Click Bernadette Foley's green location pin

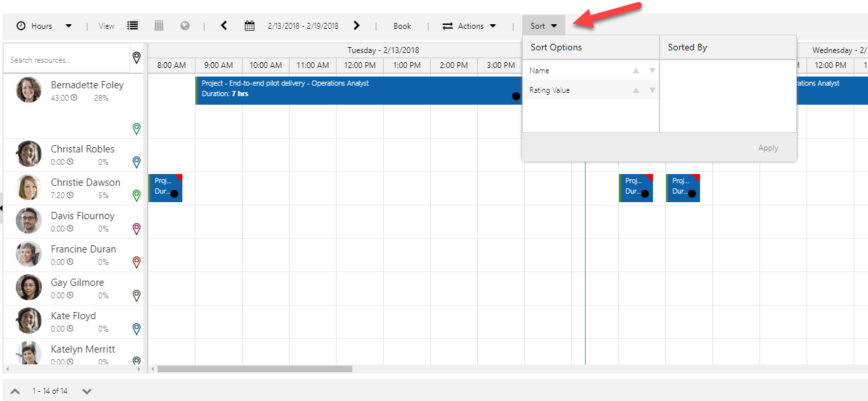(137, 129)
